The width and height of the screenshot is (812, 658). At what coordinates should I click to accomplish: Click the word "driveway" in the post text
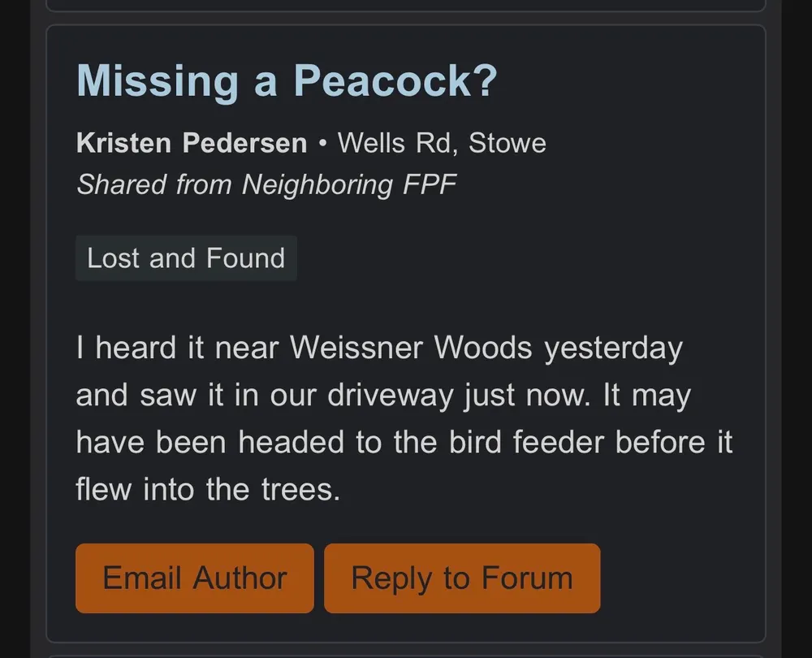[391, 396]
